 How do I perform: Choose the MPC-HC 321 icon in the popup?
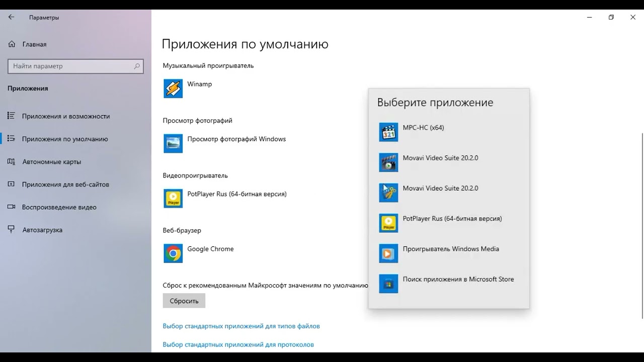point(388,132)
